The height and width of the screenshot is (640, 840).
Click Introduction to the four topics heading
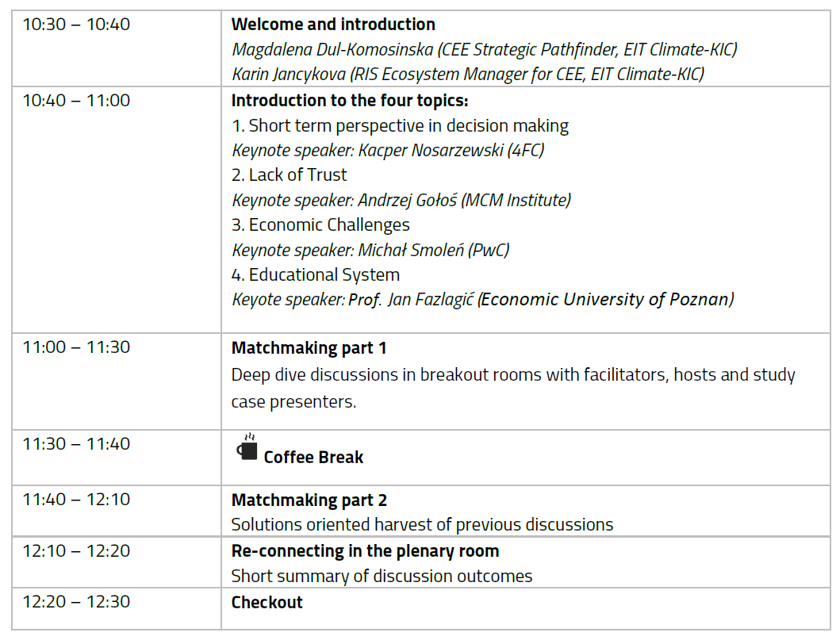(350, 101)
